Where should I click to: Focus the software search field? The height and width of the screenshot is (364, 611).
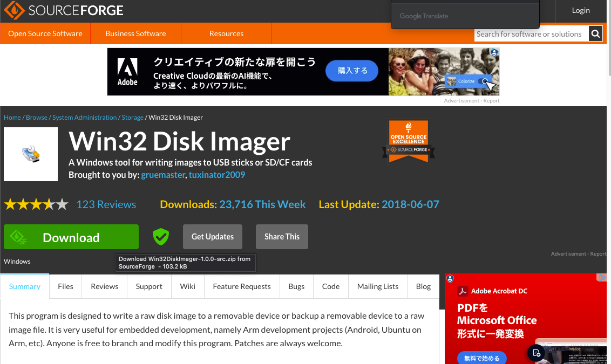pos(531,35)
